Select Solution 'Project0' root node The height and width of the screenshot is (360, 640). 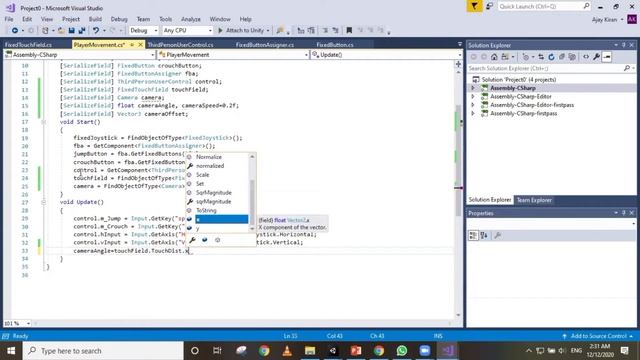coord(518,80)
